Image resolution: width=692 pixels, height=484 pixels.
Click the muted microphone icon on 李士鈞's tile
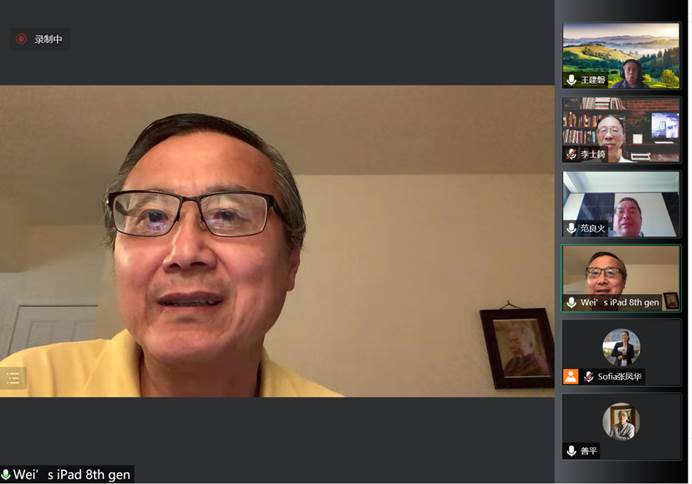[x=571, y=154]
